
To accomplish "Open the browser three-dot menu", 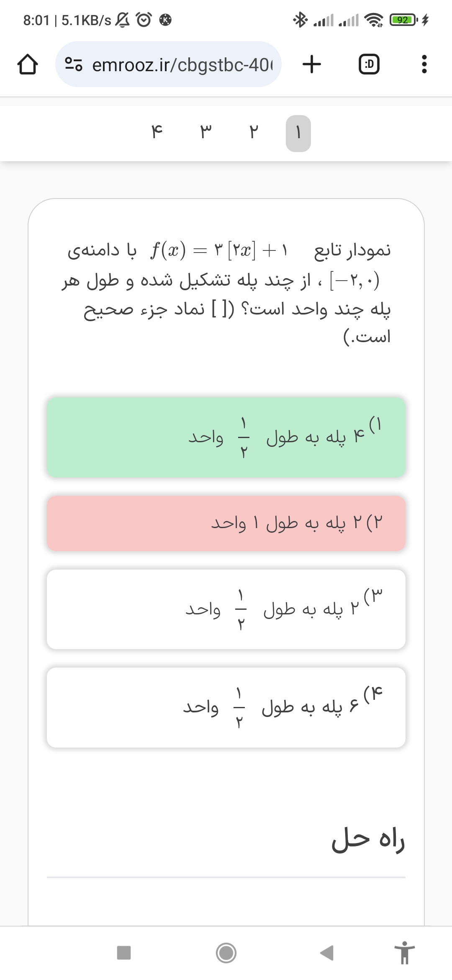I will (x=424, y=64).
